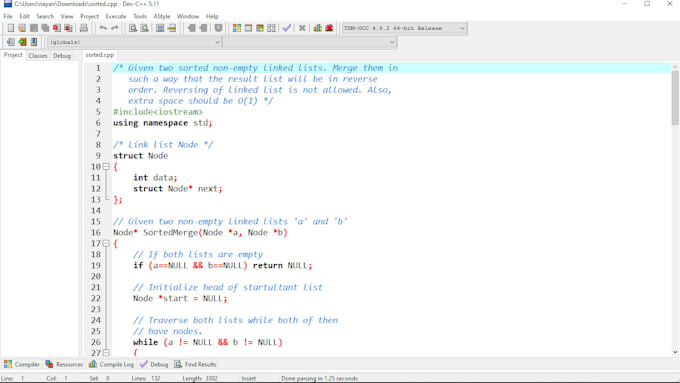The image size is (680, 383).
Task: Click the New file toolbar icon
Action: coord(10,28)
